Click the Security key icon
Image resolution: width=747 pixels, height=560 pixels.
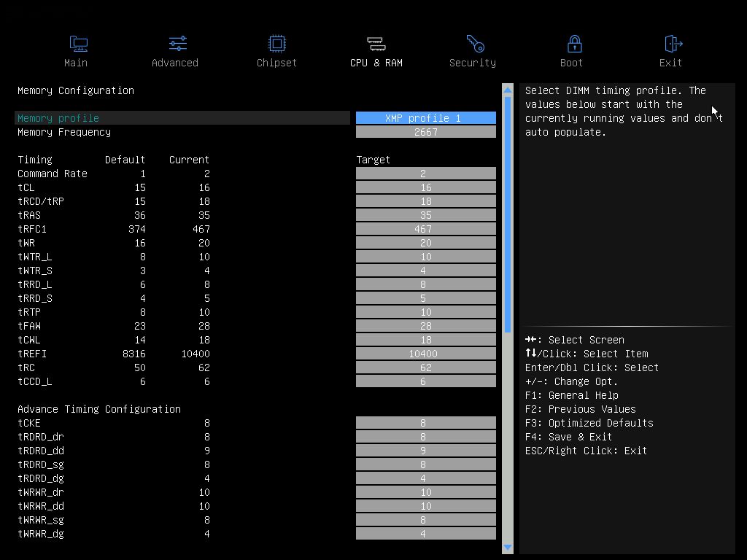click(475, 44)
